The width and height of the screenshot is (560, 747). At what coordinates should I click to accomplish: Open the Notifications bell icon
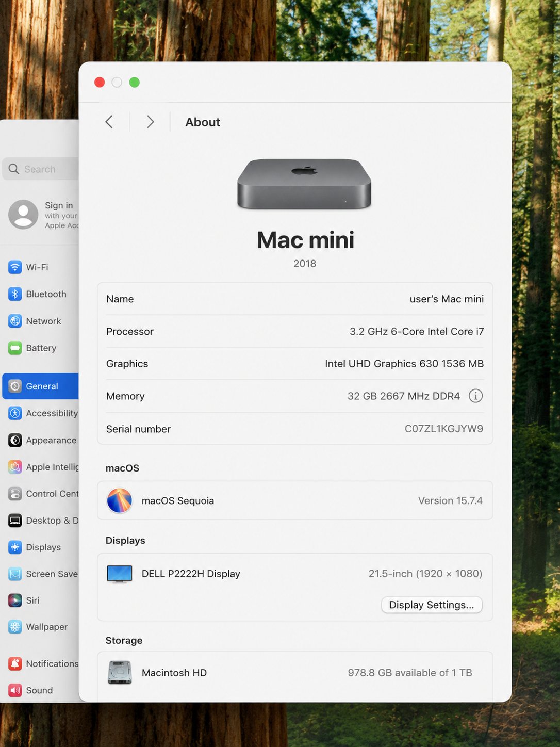[15, 664]
